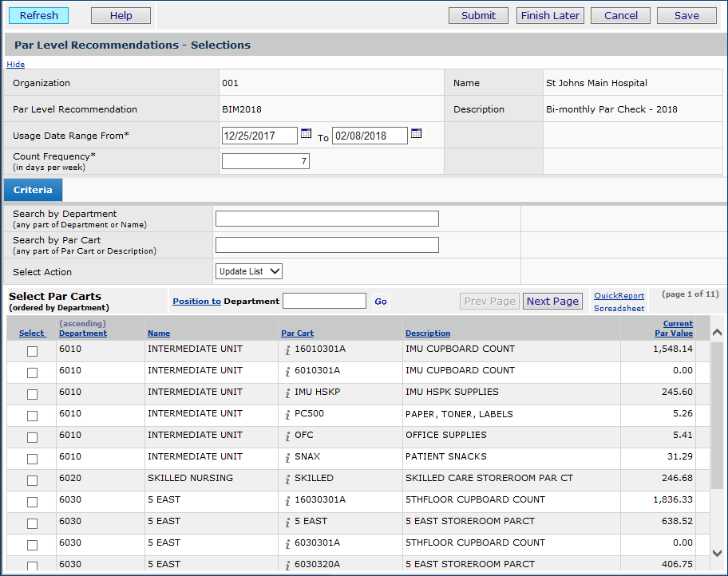The width and height of the screenshot is (728, 576).
Task: Click info icon for IMU HSKP cart
Action: [287, 393]
